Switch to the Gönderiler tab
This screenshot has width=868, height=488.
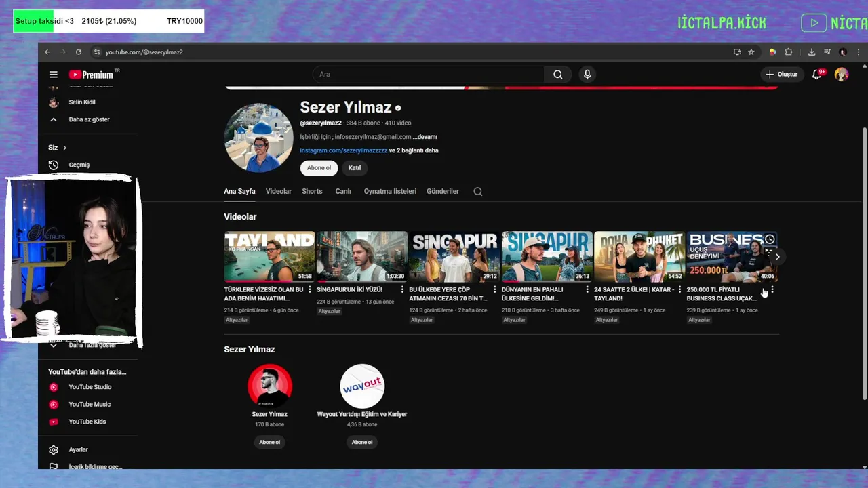coord(443,192)
